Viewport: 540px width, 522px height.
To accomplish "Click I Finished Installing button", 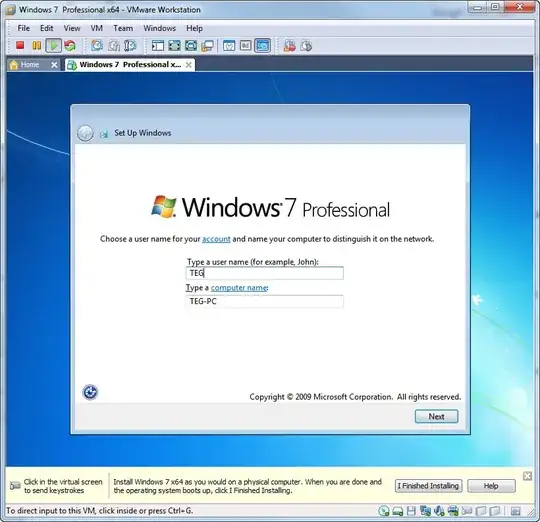I will [x=428, y=486].
